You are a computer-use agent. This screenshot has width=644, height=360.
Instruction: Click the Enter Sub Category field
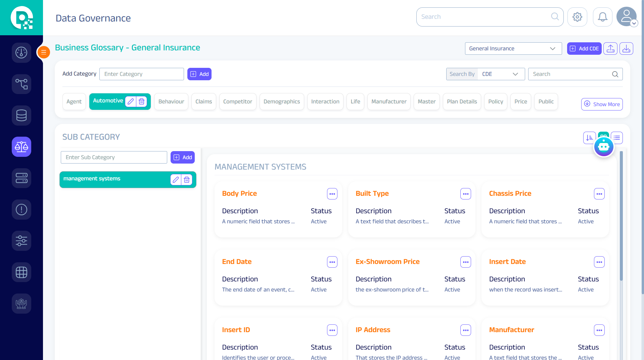tap(114, 157)
